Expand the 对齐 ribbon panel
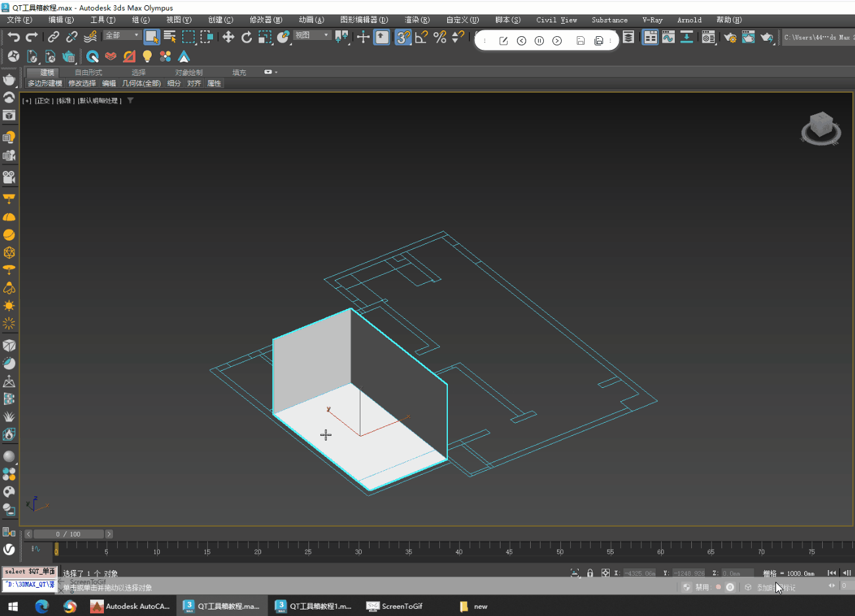 click(x=194, y=83)
